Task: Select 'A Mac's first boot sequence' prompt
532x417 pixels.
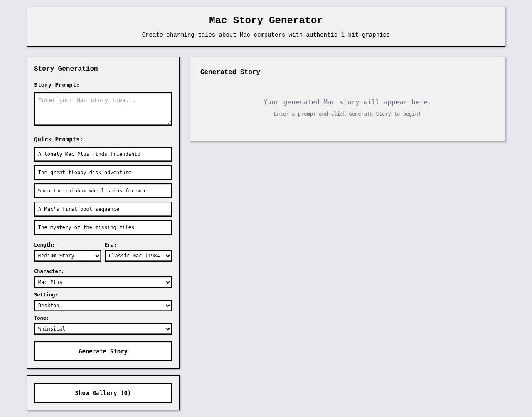Action: coord(103,209)
